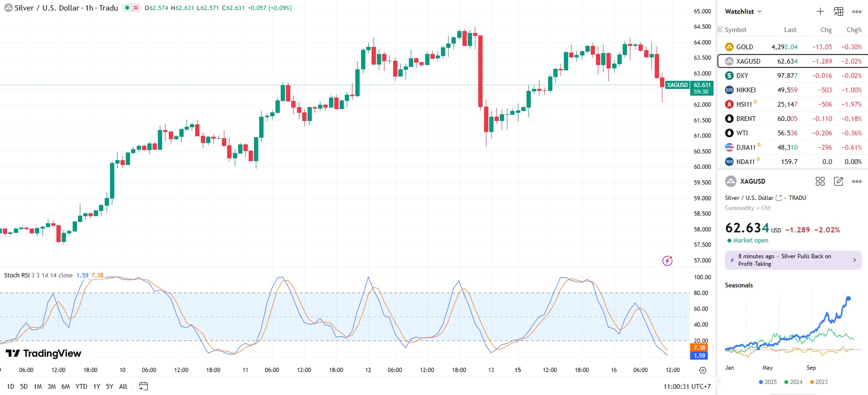
Task: Click the 11:00:31 UTC+7 timezone clock
Action: point(687,386)
